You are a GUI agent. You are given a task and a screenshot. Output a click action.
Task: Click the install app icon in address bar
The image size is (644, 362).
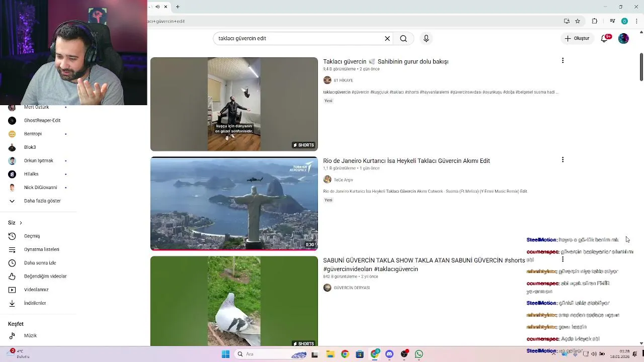567,21
